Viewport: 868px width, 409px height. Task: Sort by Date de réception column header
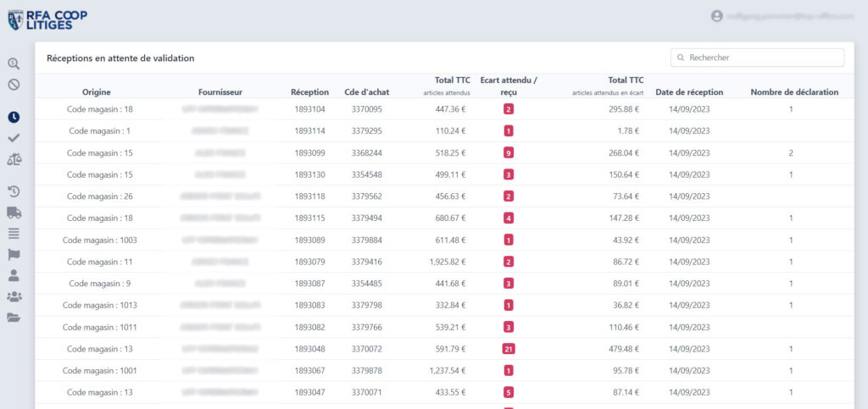[689, 92]
